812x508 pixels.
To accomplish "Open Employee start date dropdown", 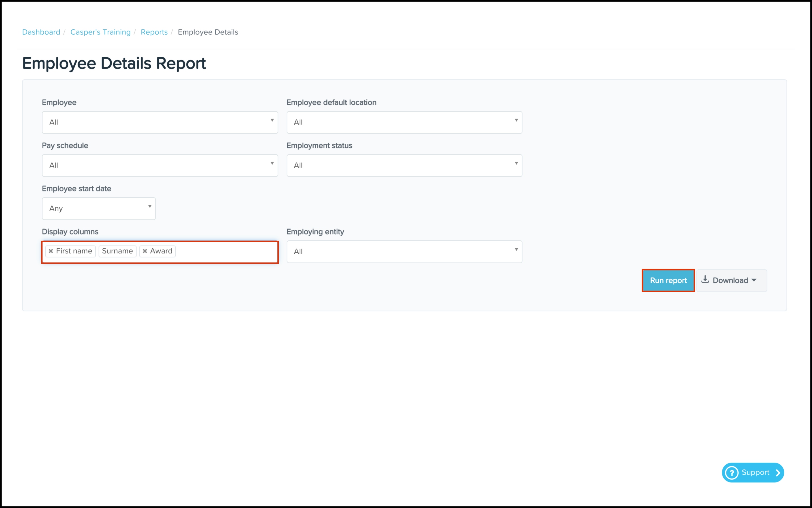I will (99, 208).
